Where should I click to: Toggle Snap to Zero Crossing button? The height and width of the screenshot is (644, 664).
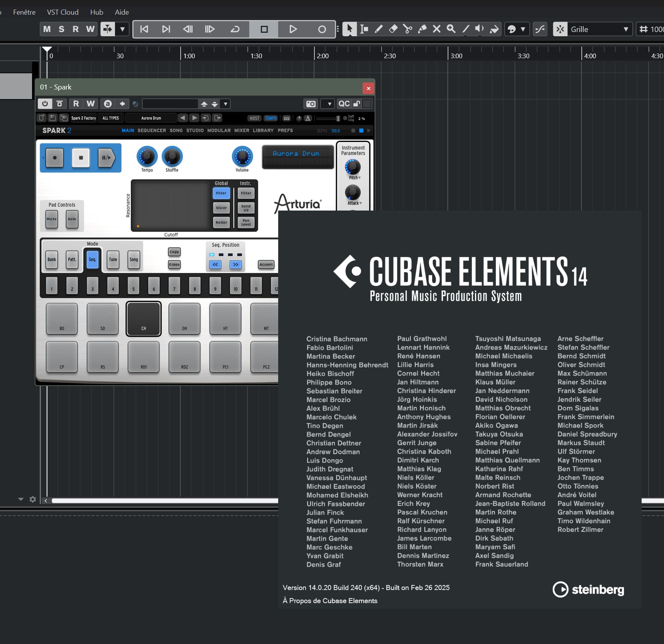click(x=540, y=29)
